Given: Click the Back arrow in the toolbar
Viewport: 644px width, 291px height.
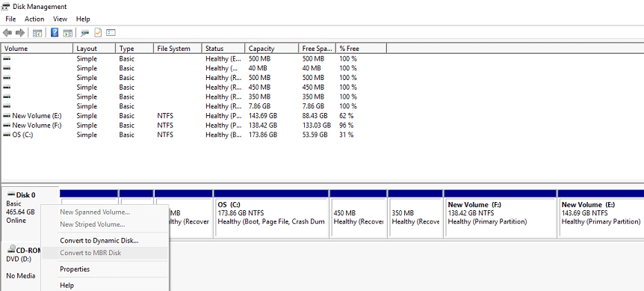Looking at the screenshot, I should tap(7, 33).
